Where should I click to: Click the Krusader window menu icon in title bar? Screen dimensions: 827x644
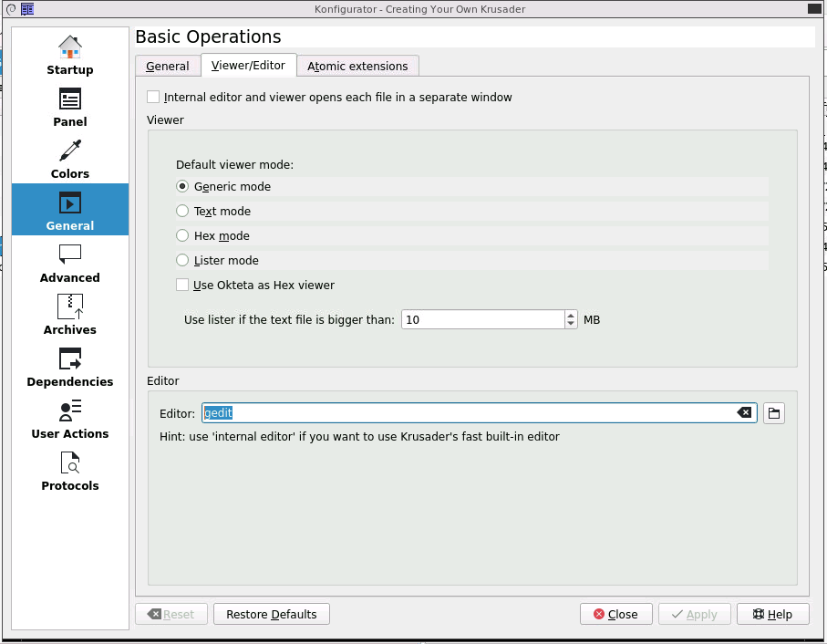[x=27, y=9]
